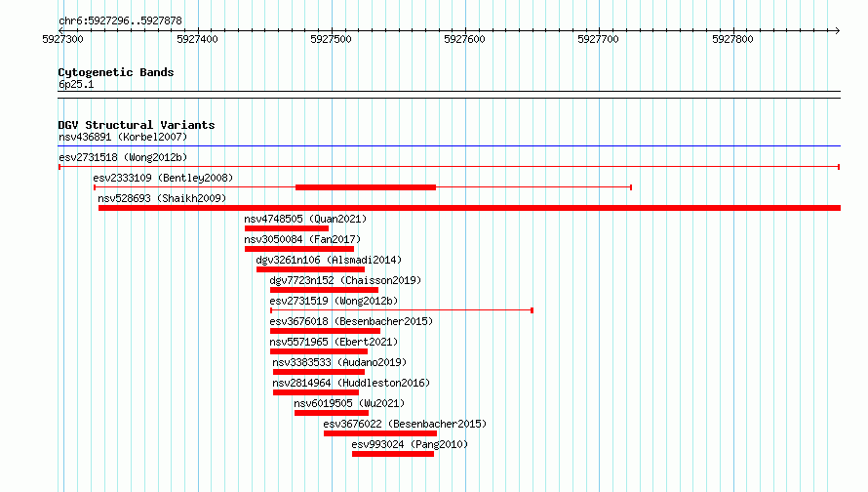Click the red bar under nsv3383533
Screen dimensions: 868x492
click(x=318, y=372)
